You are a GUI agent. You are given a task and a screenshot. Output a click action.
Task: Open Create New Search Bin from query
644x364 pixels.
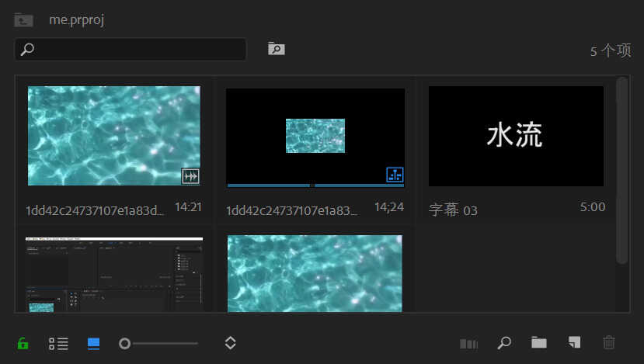click(277, 48)
